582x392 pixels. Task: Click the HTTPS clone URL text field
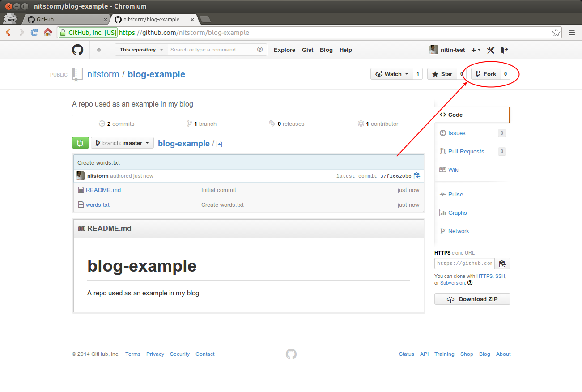click(465, 264)
